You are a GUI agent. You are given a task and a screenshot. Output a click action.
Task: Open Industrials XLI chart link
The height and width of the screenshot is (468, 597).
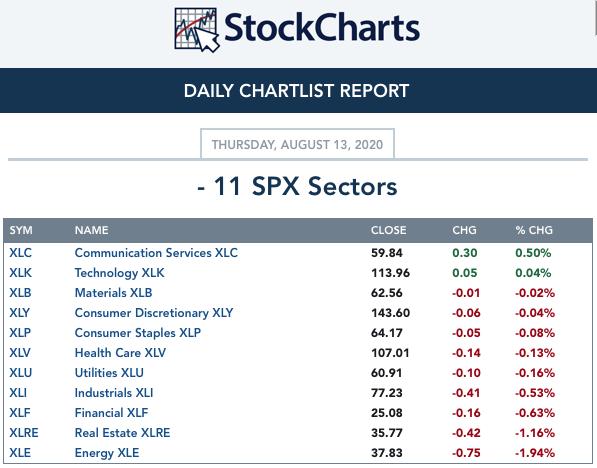[114, 393]
